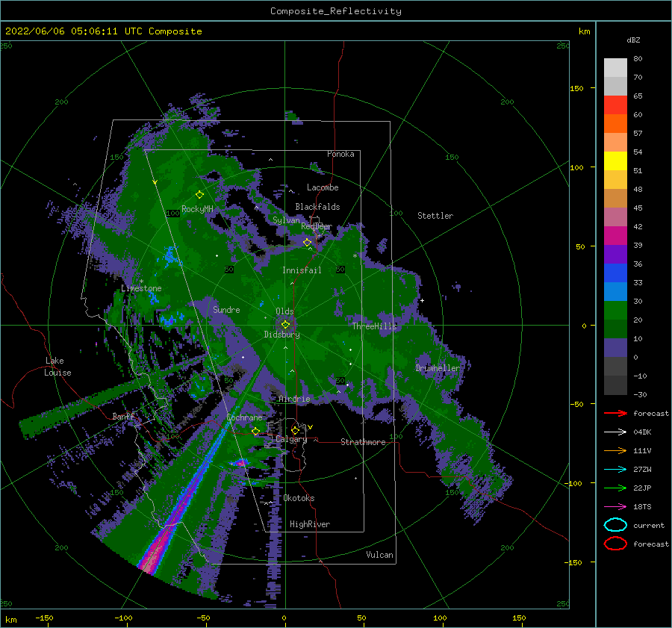
Task: Click the Blackfalds city label
Action: click(317, 207)
